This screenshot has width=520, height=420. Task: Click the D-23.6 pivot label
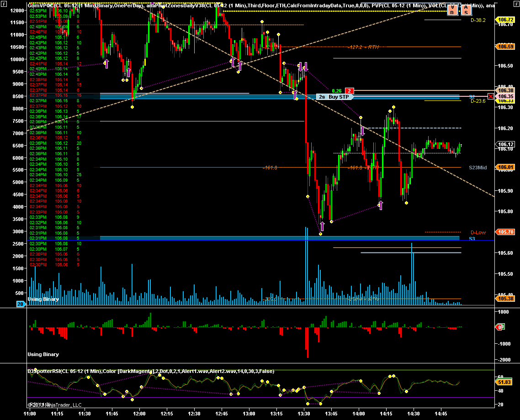coord(478,101)
